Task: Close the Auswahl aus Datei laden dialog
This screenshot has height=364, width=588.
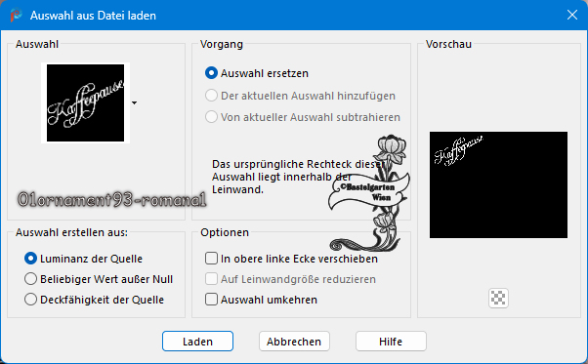Action: click(x=572, y=15)
